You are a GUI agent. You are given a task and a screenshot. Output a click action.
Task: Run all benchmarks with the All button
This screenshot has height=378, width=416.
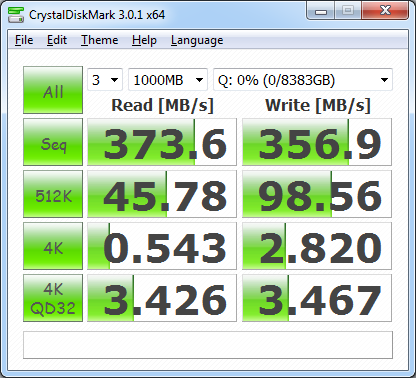coord(53,90)
